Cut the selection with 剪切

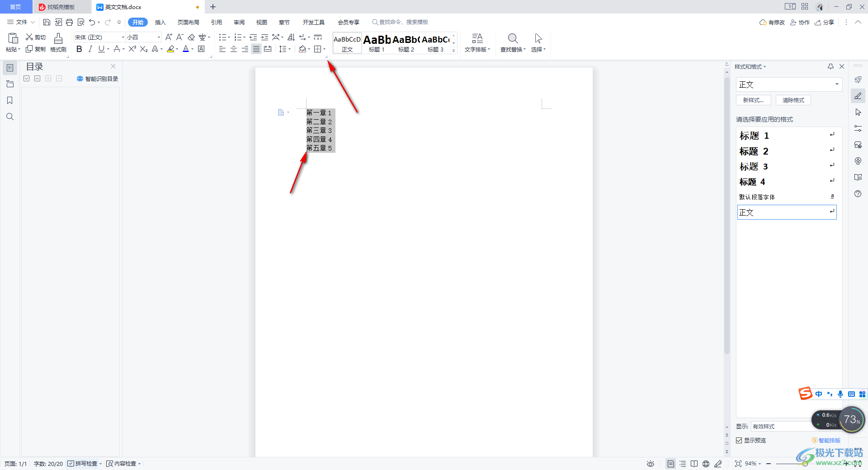point(36,37)
